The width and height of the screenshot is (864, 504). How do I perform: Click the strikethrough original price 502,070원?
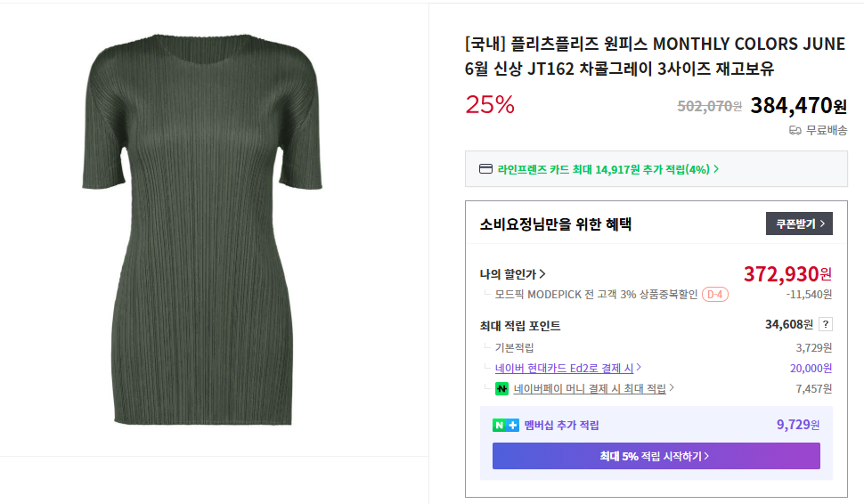coord(709,106)
